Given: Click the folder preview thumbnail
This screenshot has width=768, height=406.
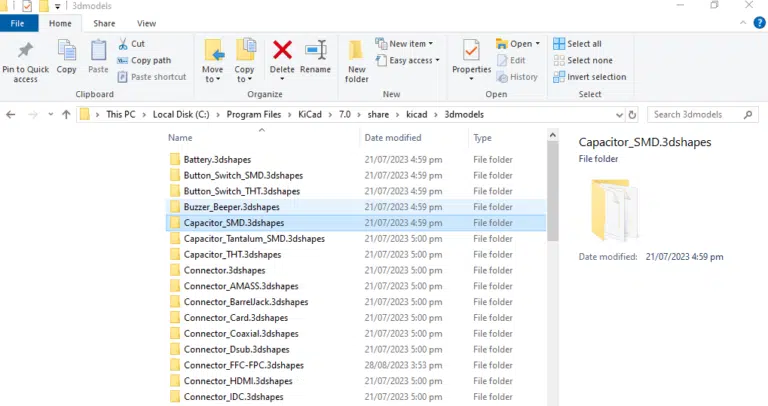Looking at the screenshot, I should tap(614, 210).
